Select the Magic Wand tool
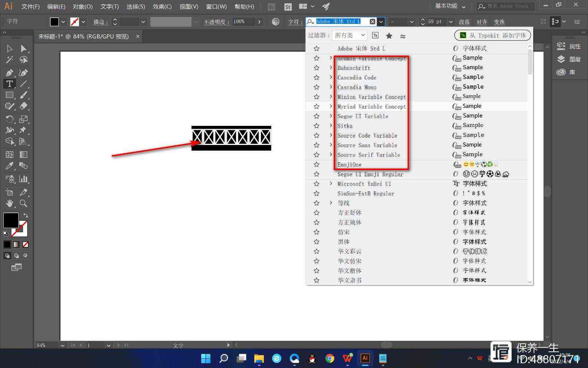Viewport: 588px width, 368px height. pos(10,60)
